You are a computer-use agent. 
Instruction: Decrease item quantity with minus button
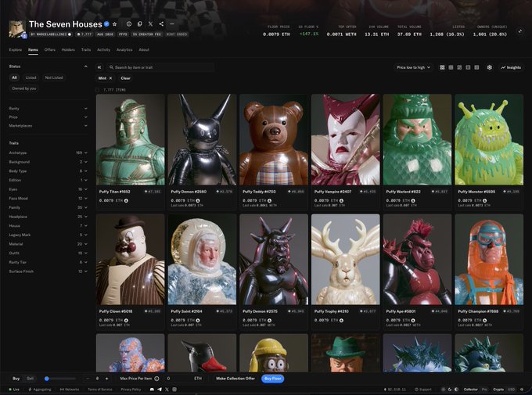(x=88, y=379)
